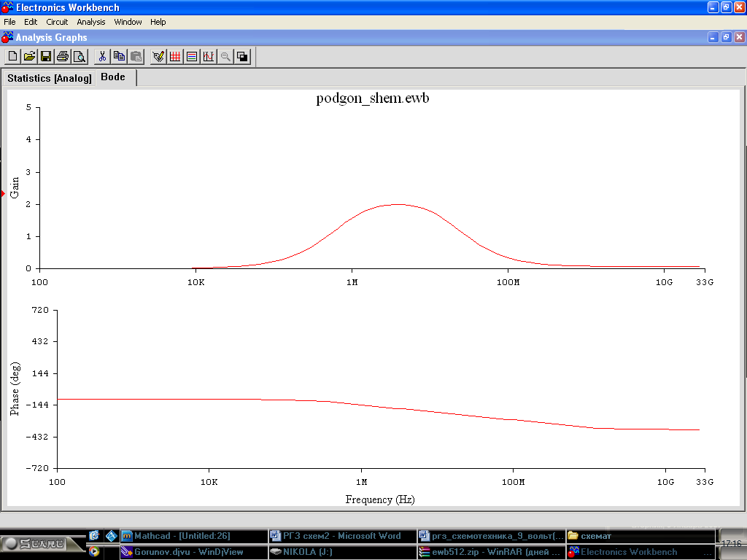
Task: Save the graph using the floppy icon
Action: click(x=46, y=57)
